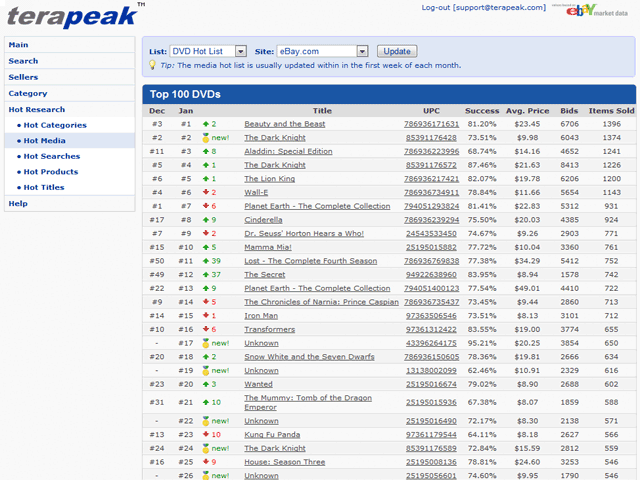Click medal new icon in rank #24 Dark Knight row
This screenshot has width=640, height=480.
tap(206, 448)
